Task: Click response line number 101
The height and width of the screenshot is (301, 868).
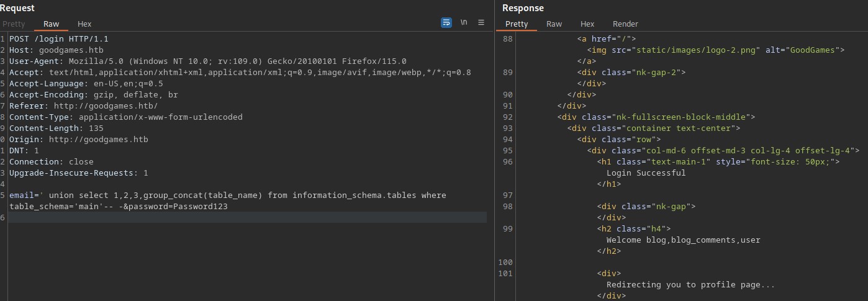Action: click(x=506, y=273)
